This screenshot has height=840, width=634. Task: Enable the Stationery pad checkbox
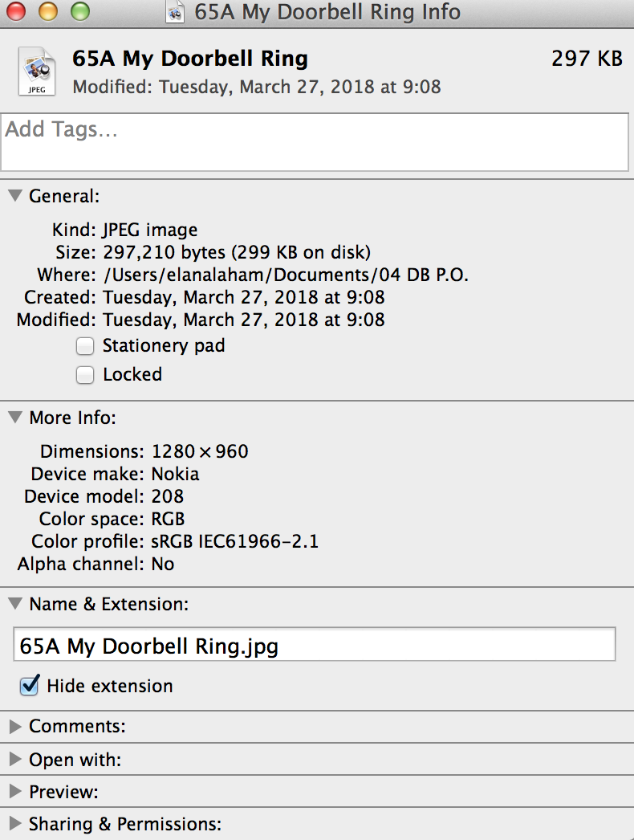pyautogui.click(x=84, y=346)
